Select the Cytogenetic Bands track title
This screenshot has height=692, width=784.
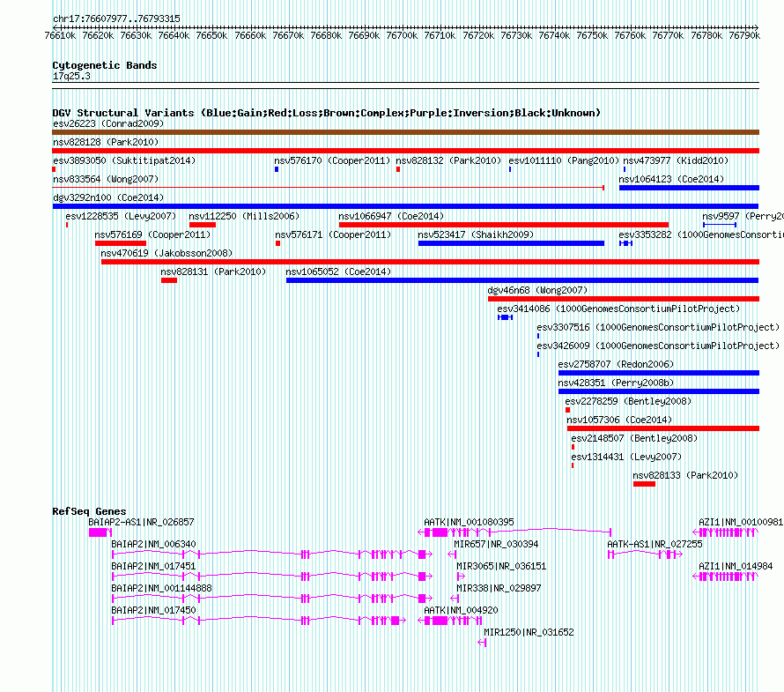pyautogui.click(x=105, y=65)
